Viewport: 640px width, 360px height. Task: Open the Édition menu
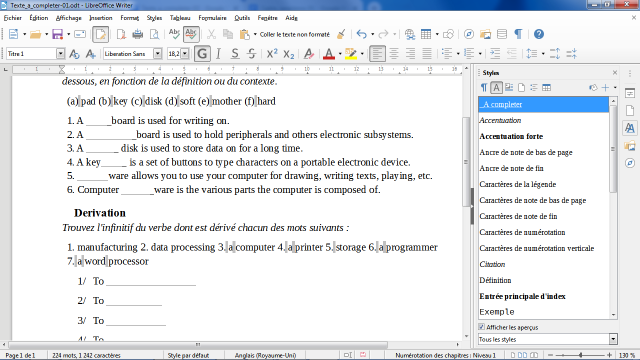[39, 18]
